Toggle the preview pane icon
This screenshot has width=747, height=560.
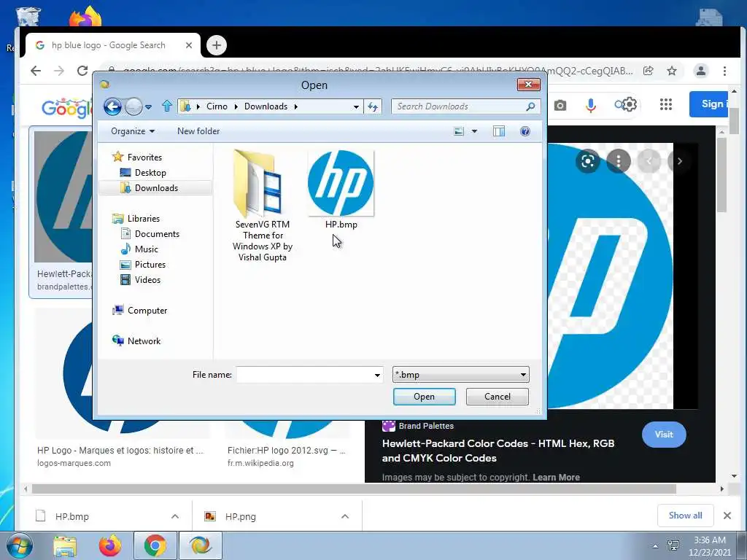click(499, 131)
